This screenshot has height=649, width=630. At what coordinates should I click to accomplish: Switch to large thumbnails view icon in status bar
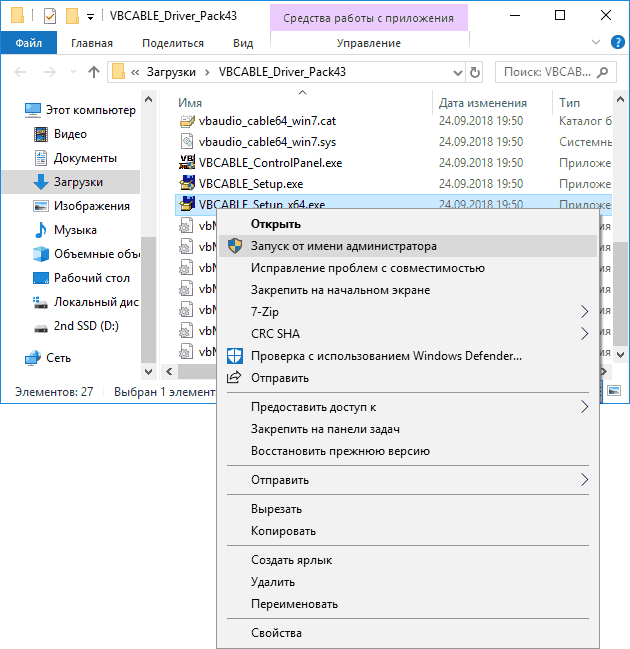point(614,390)
